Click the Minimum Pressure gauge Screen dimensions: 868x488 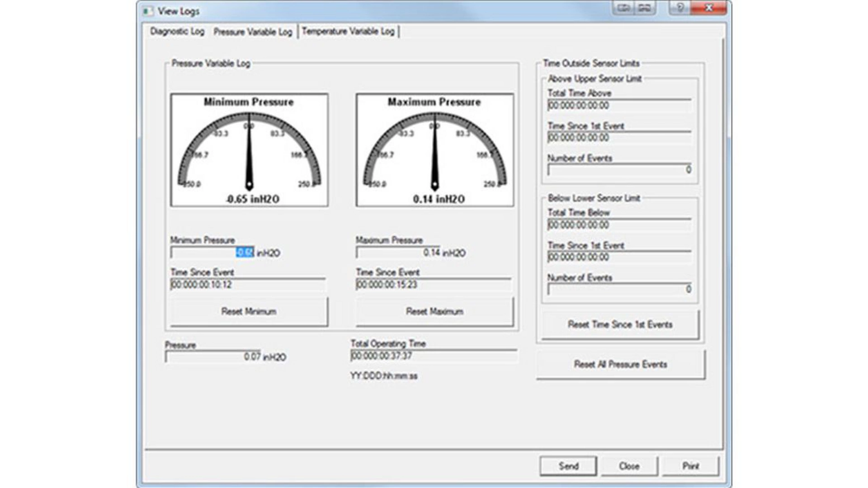(249, 150)
